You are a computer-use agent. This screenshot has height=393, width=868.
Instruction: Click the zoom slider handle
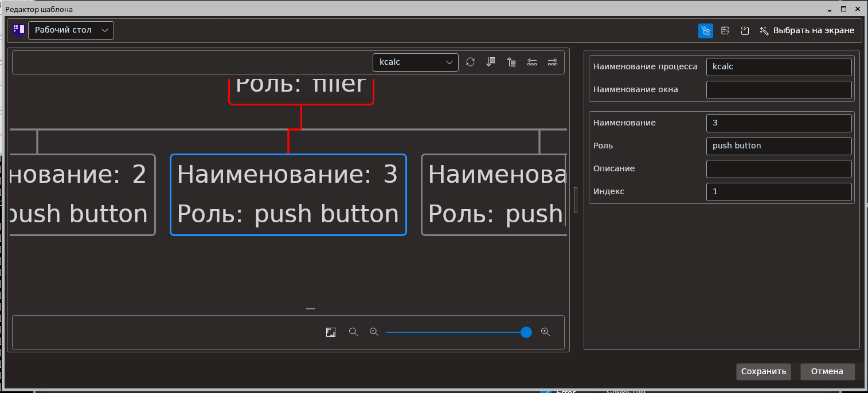pos(526,332)
